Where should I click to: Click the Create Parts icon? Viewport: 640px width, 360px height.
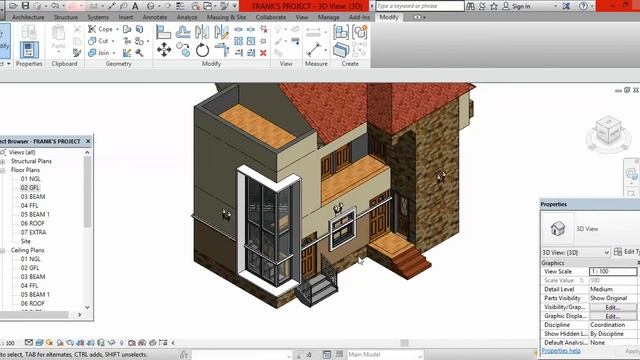coord(341,50)
